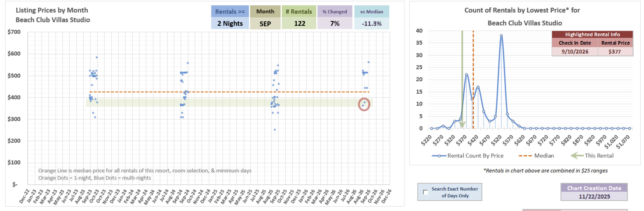
Task: Toggle Search Exact Number of Days Only checkbox
Action: coord(425,192)
